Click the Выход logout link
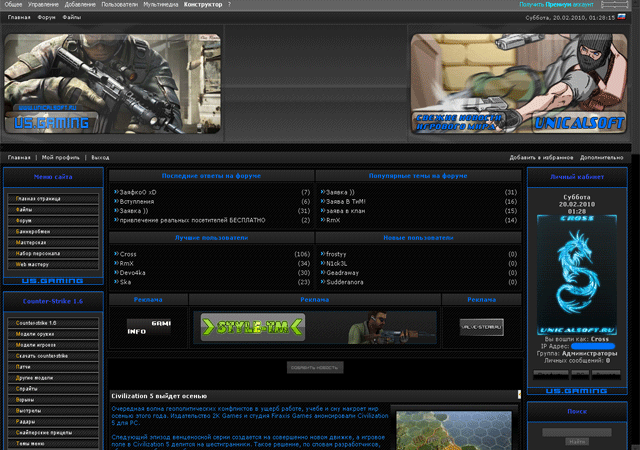The height and width of the screenshot is (450, 640). point(100,157)
